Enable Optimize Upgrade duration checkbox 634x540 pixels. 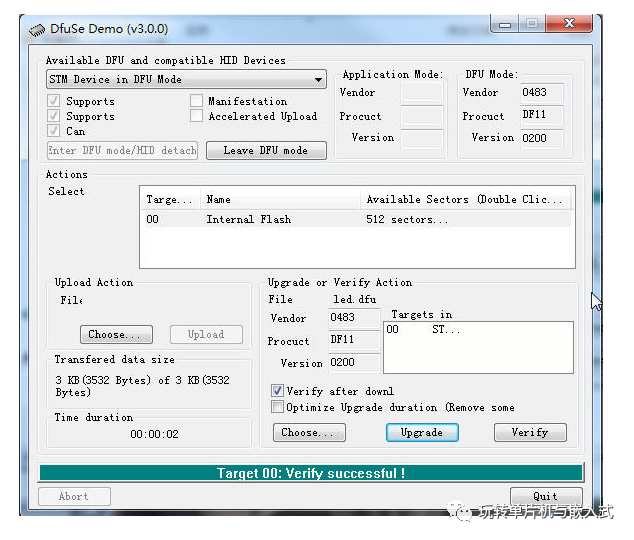(x=277, y=407)
